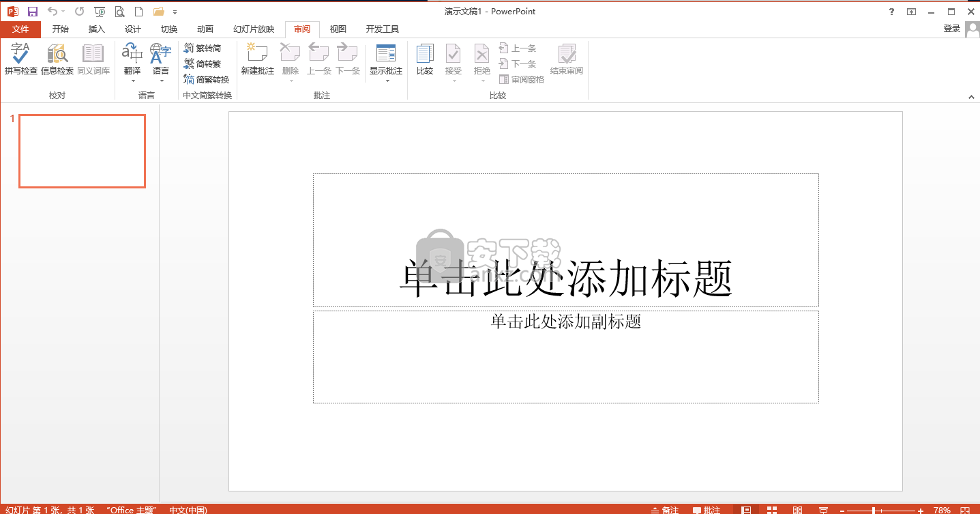Viewport: 980px width, 514px height.
Task: Switch to the 视图 view tab
Action: click(x=338, y=29)
